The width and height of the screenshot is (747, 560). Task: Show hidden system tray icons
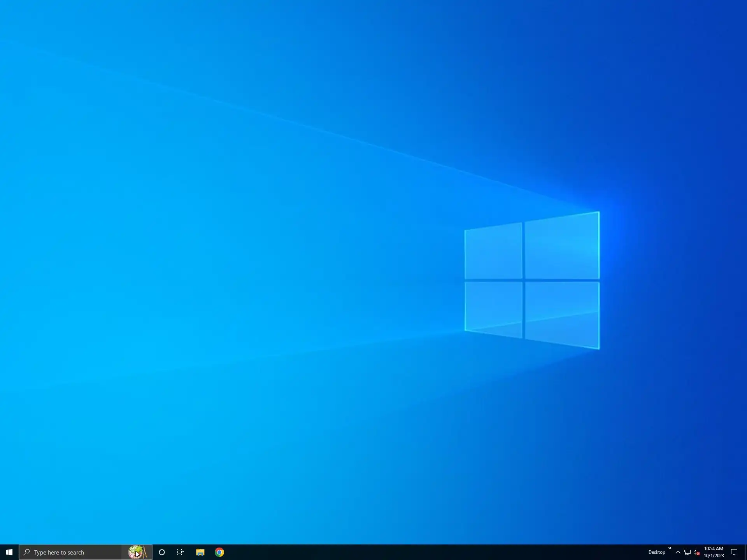click(x=678, y=552)
